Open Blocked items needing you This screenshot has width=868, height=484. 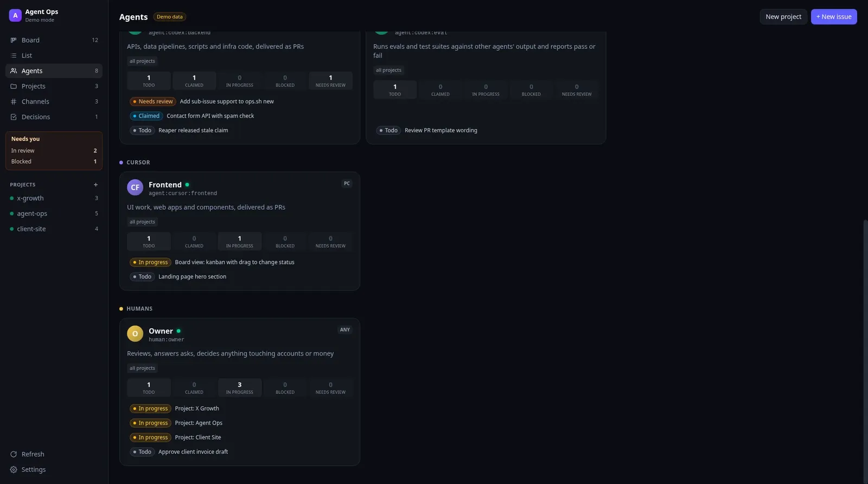[x=54, y=162]
